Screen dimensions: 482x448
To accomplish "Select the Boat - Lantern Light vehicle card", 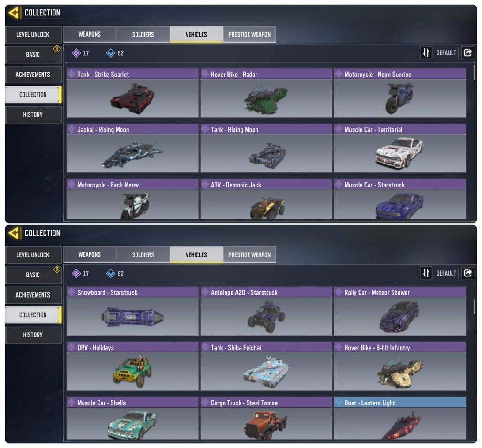I will coord(400,418).
